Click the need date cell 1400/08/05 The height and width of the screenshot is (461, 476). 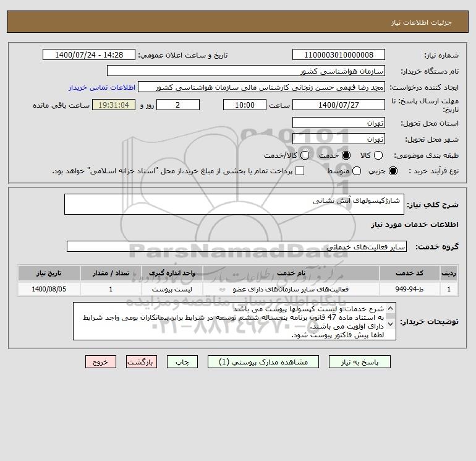click(x=49, y=289)
